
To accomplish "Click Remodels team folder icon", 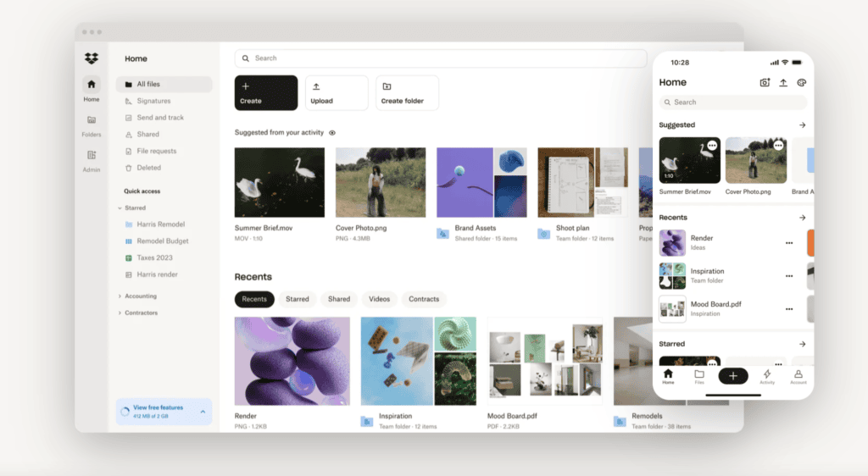I will (x=620, y=421).
